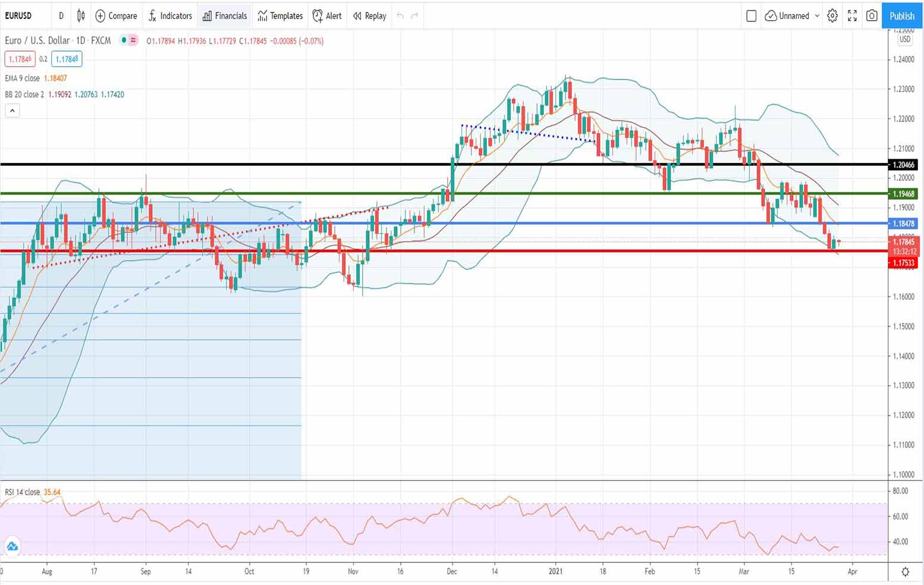Open the layout selector square icon
The width and height of the screenshot is (924, 585).
click(x=751, y=16)
